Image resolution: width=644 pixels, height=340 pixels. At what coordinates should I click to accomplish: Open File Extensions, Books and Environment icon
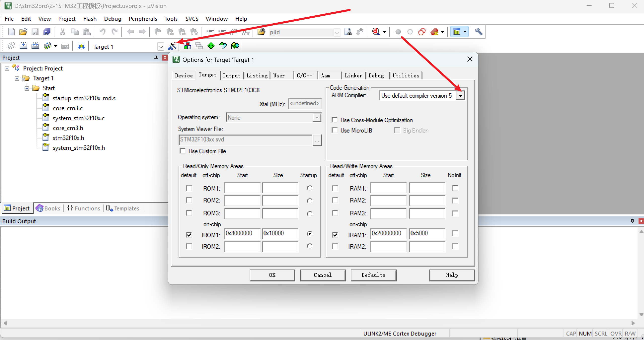click(x=187, y=46)
